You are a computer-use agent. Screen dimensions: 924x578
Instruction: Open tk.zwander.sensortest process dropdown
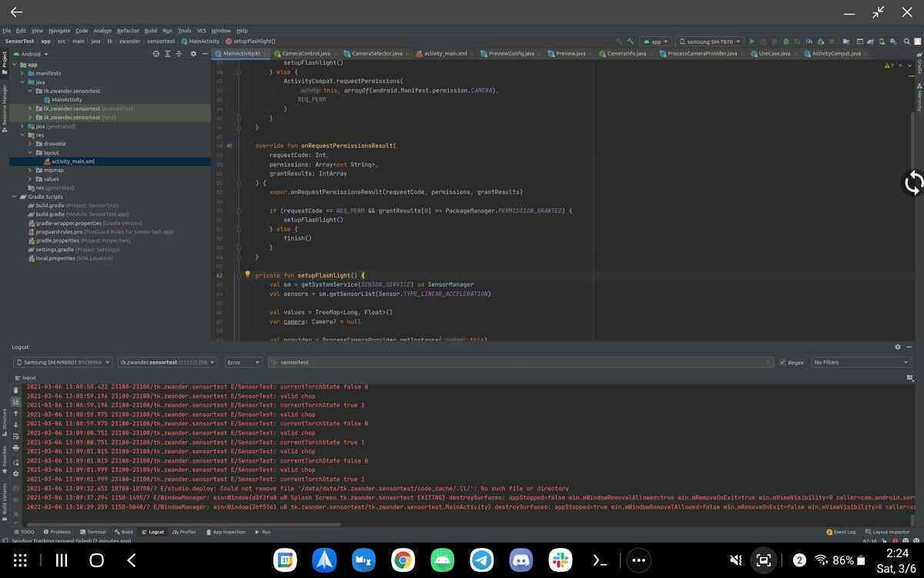tap(168, 362)
